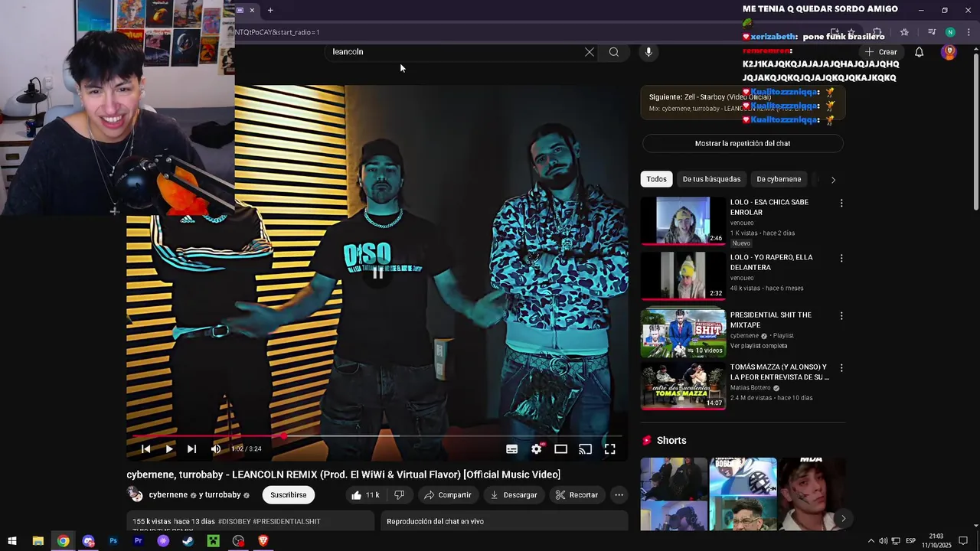Open the Siguiente Zell Starboy mix panel
This screenshot has width=980, height=551.
coord(743,103)
